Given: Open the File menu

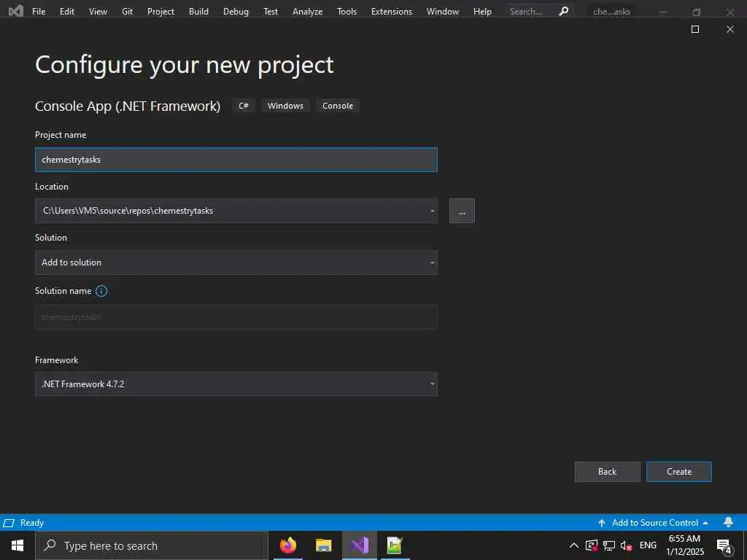Looking at the screenshot, I should [39, 12].
